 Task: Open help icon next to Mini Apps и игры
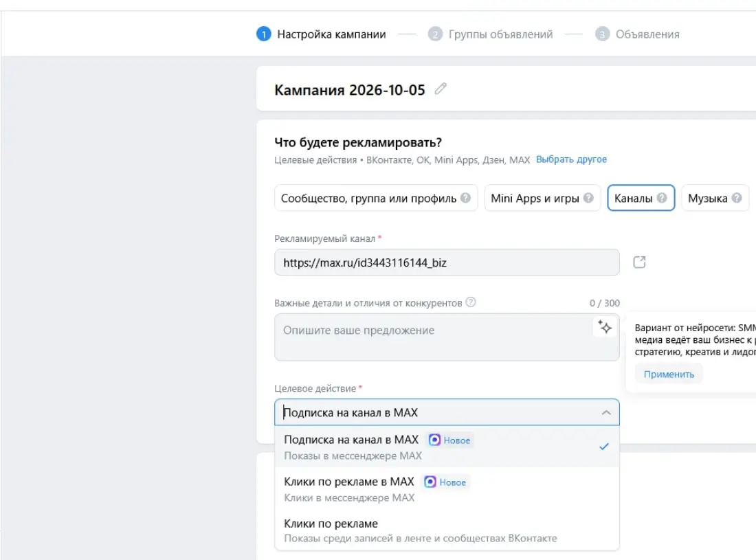tap(588, 198)
